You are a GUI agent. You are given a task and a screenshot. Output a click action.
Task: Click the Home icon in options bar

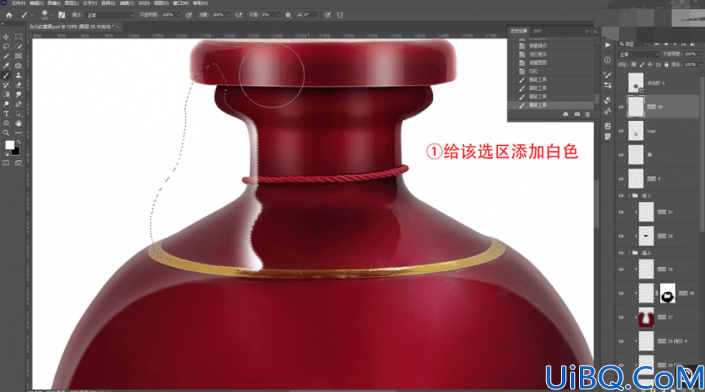[x=9, y=15]
